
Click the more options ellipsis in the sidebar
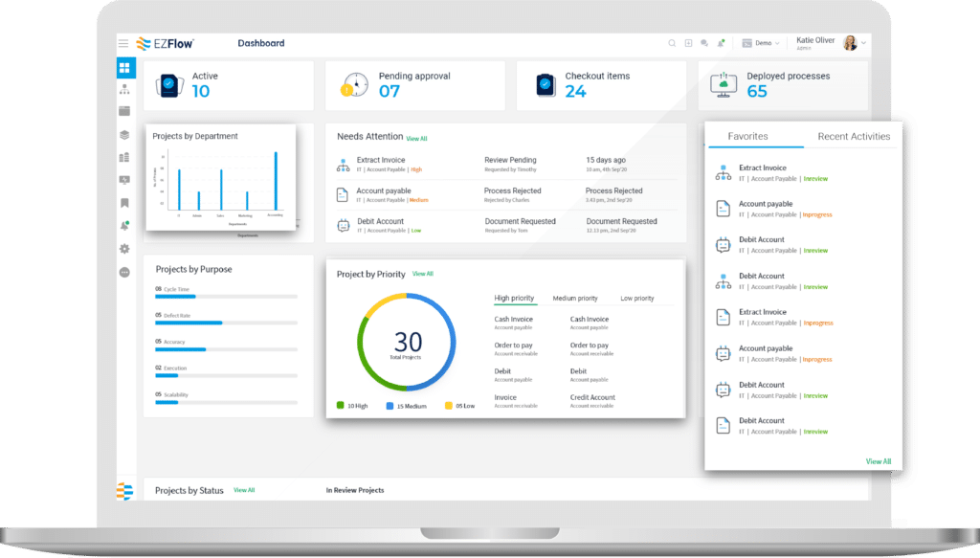click(124, 273)
